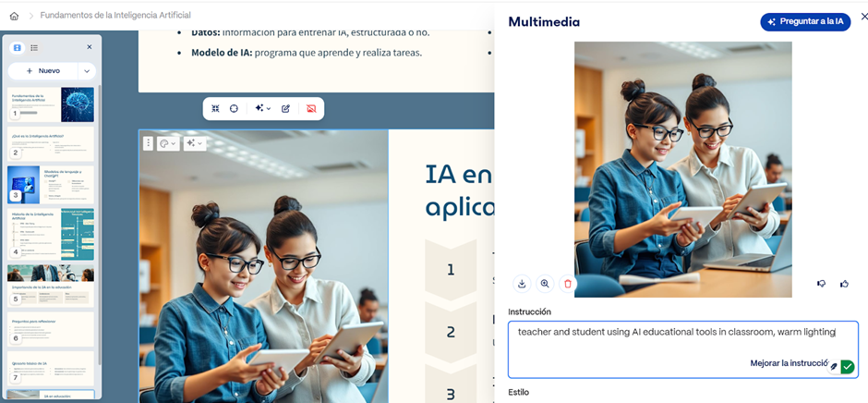Click the collapse arrows icon in floating toolbar

(216, 109)
